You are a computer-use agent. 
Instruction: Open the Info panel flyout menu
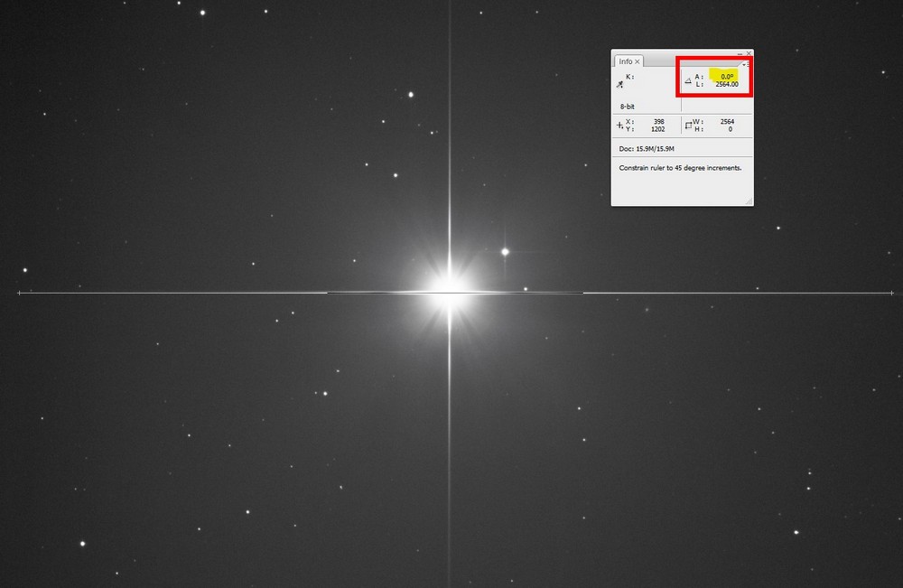point(745,64)
